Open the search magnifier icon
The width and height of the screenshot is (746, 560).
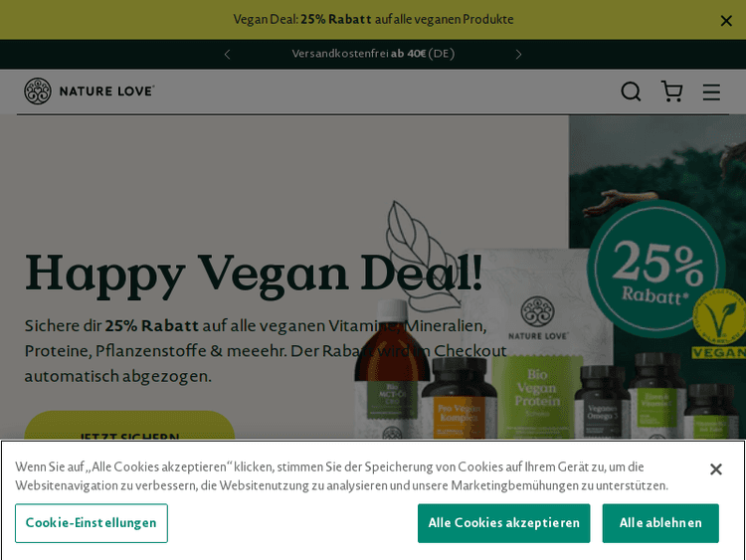[x=631, y=92]
